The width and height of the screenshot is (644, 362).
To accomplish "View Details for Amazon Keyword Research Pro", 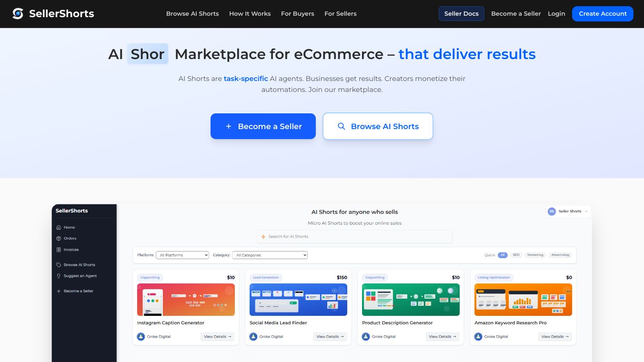I will click(x=555, y=337).
